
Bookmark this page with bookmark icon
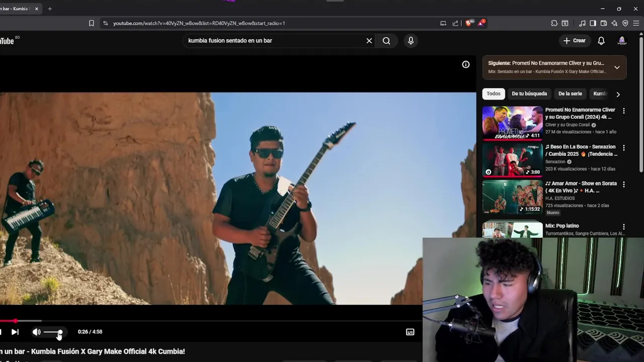(91, 23)
